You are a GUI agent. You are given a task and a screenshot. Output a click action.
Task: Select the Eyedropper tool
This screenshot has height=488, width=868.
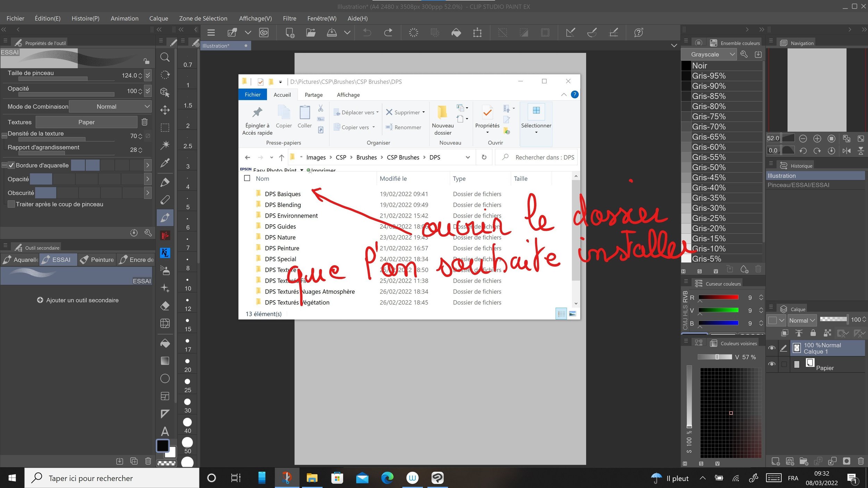click(x=165, y=163)
